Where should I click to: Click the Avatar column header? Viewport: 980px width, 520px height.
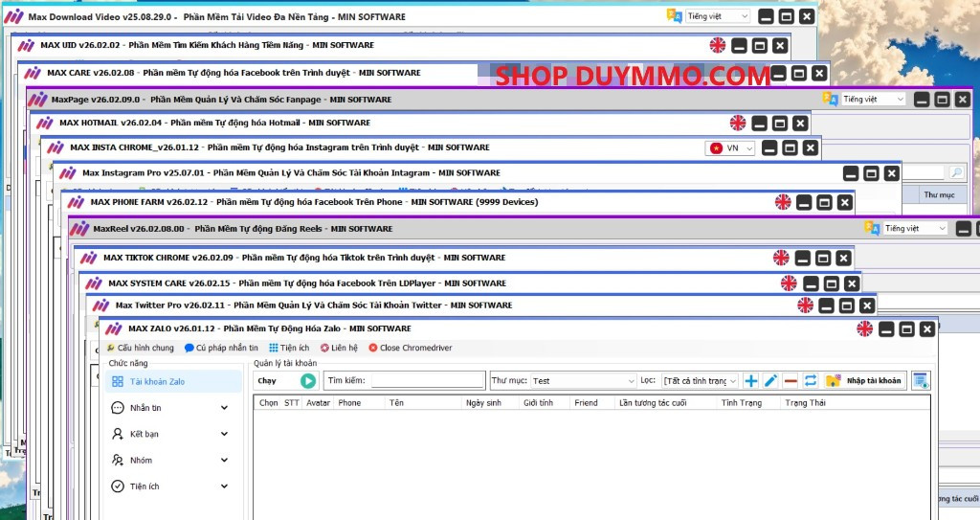pos(318,403)
